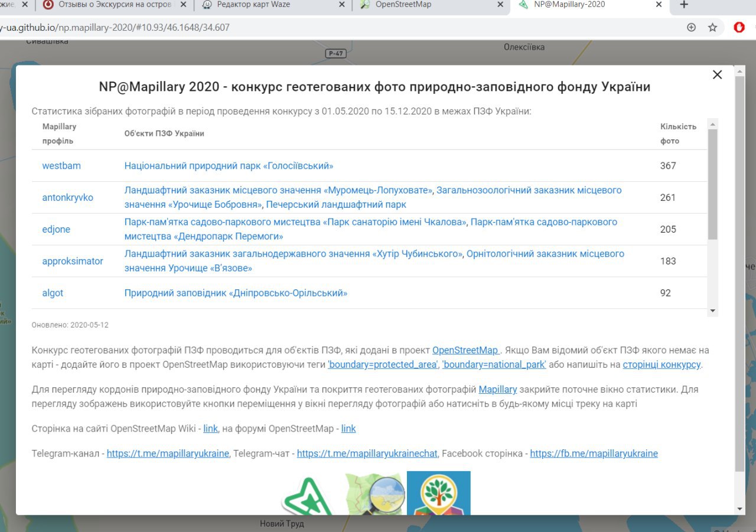Click the 'boundary=national_park' tag link
The image size is (756, 532).
[x=494, y=364]
